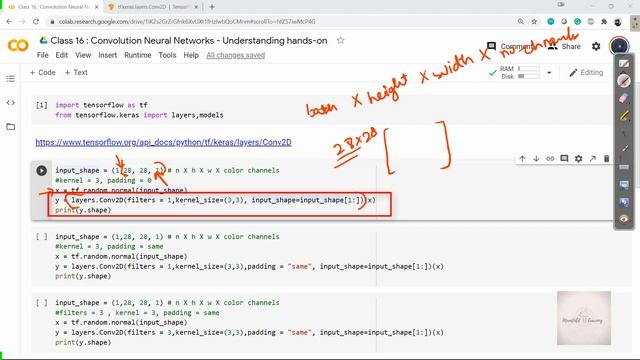
Task: Click the screen capture icon in annotation toolbar
Action: pyautogui.click(x=624, y=185)
